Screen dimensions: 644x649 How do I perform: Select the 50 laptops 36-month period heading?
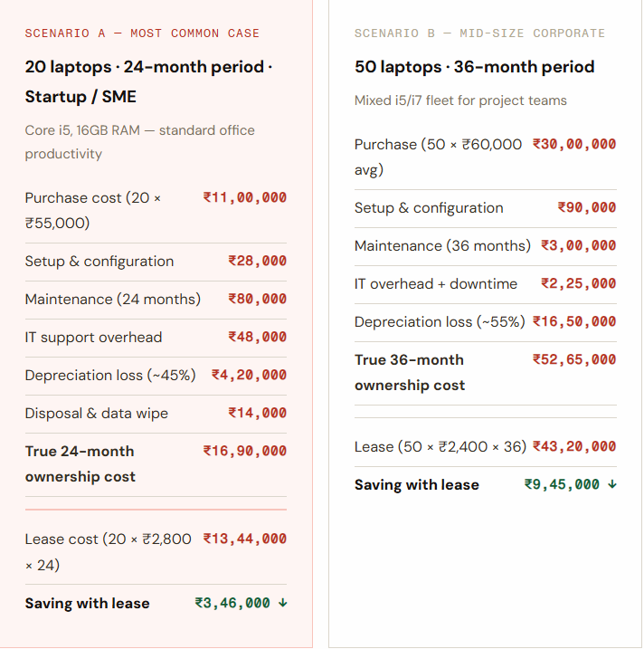pyautogui.click(x=474, y=67)
